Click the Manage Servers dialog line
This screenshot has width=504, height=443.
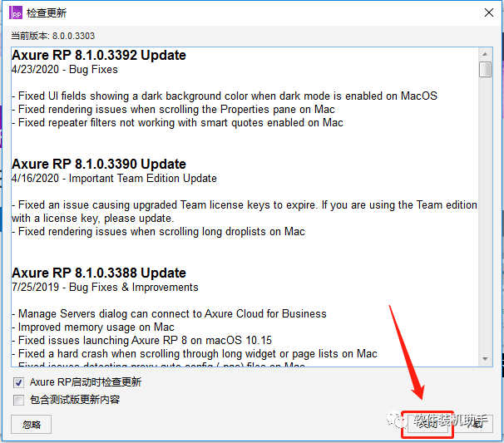pos(169,313)
